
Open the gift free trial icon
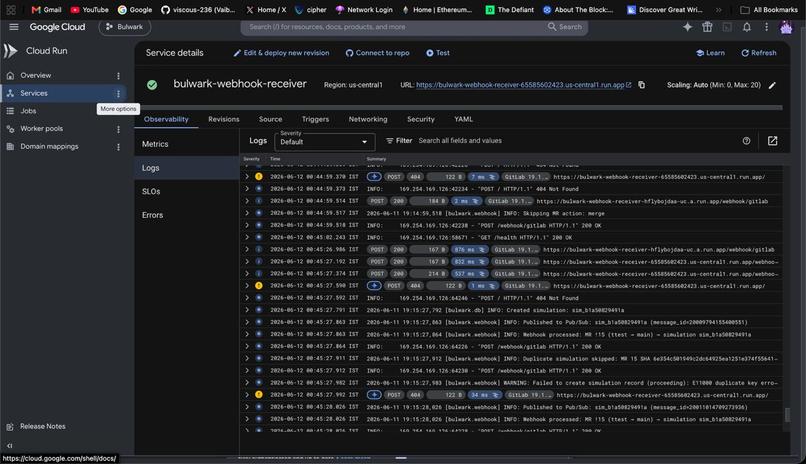coord(707,27)
